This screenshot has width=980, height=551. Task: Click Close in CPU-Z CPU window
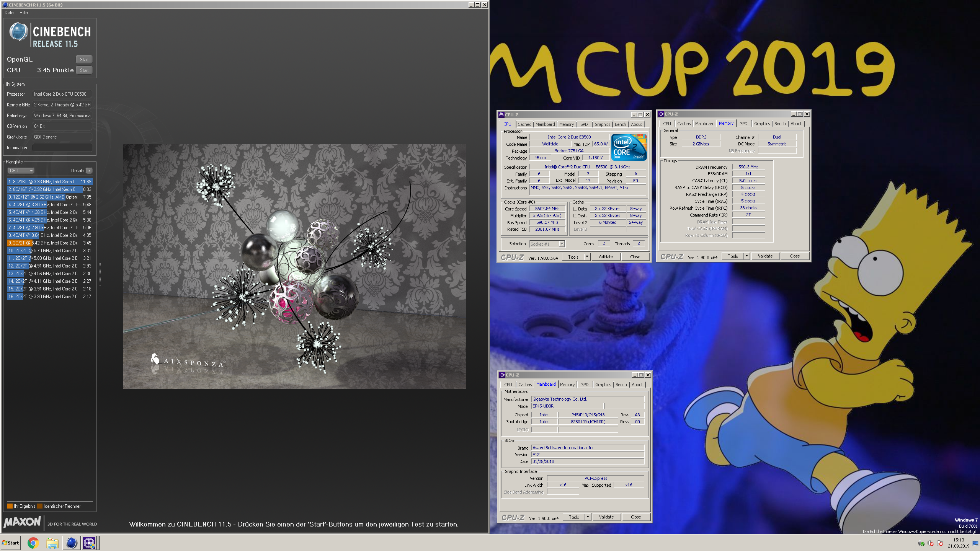[635, 257]
